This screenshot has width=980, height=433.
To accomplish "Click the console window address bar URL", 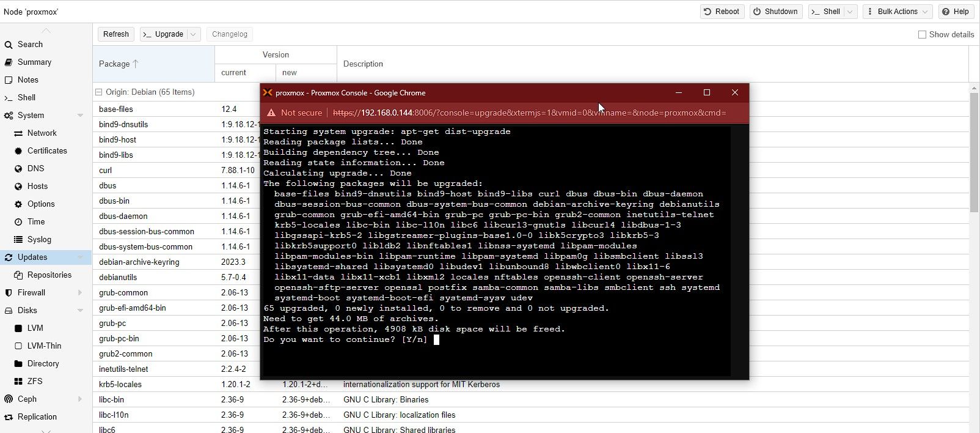I will pos(529,113).
